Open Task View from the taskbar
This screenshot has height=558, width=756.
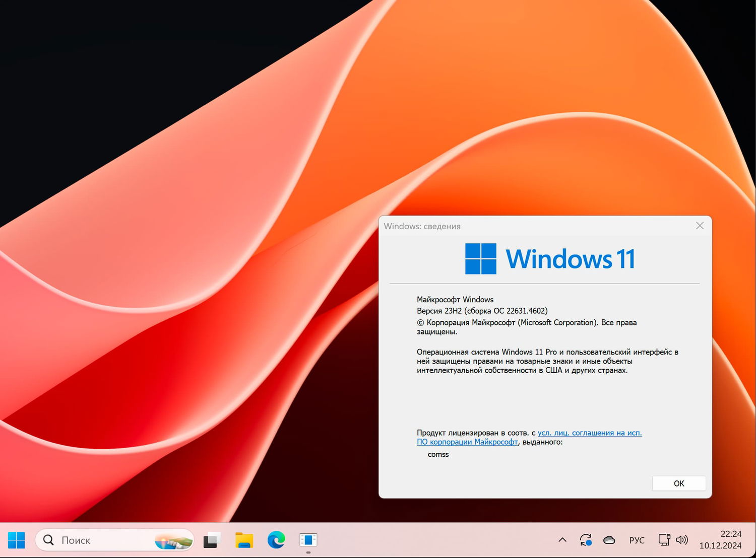click(x=212, y=540)
